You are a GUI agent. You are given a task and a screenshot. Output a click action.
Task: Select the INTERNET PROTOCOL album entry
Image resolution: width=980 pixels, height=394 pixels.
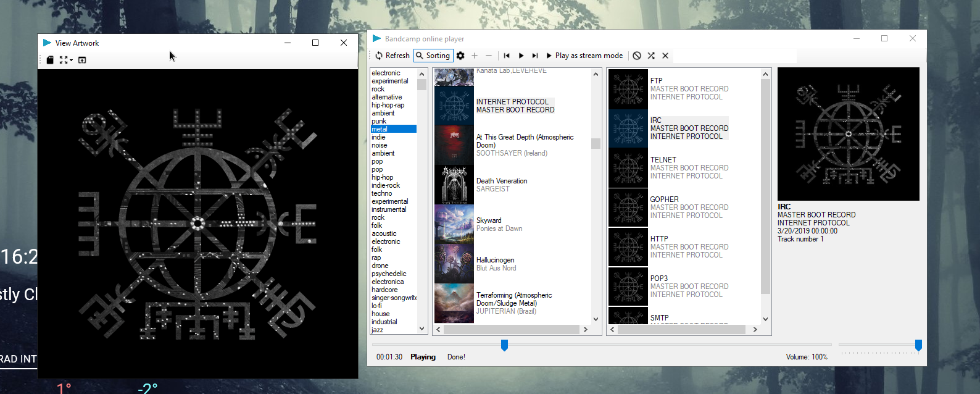[512, 106]
